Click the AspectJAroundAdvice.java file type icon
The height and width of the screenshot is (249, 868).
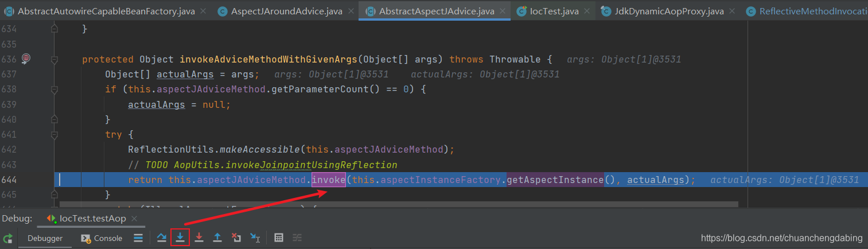[x=222, y=11]
